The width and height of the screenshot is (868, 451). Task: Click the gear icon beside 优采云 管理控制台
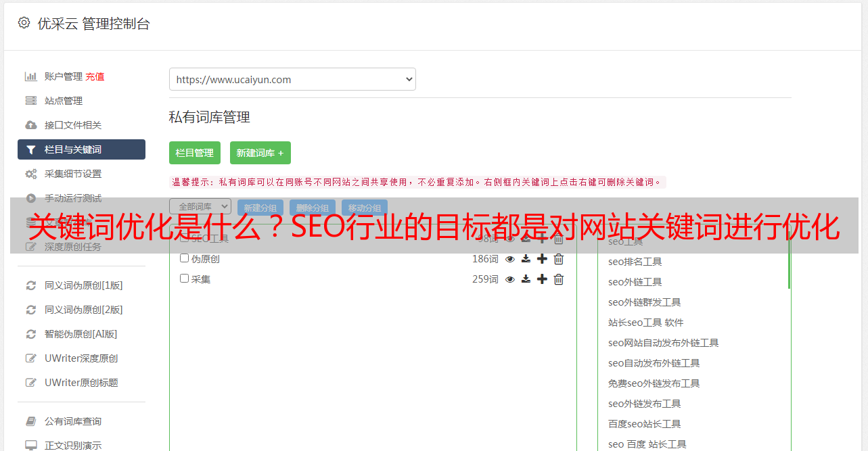pyautogui.click(x=24, y=23)
